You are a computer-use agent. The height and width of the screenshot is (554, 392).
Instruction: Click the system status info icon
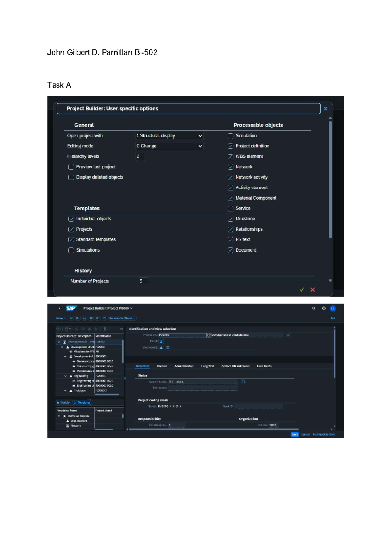[x=243, y=382]
